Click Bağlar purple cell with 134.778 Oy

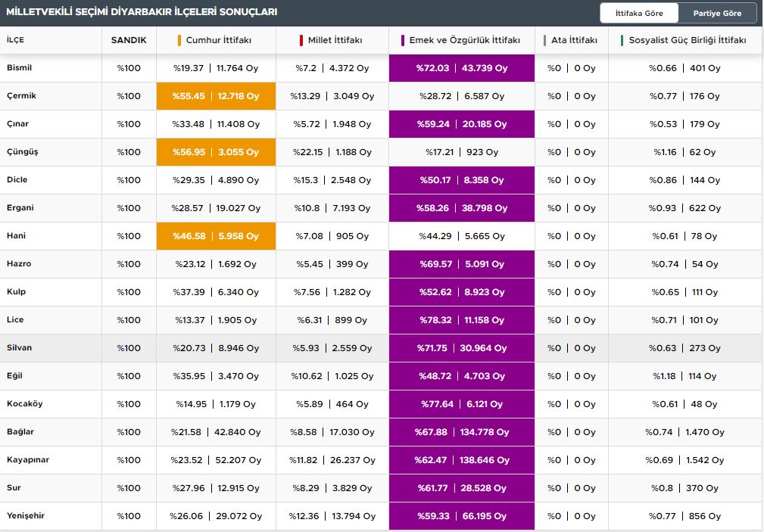tap(461, 432)
